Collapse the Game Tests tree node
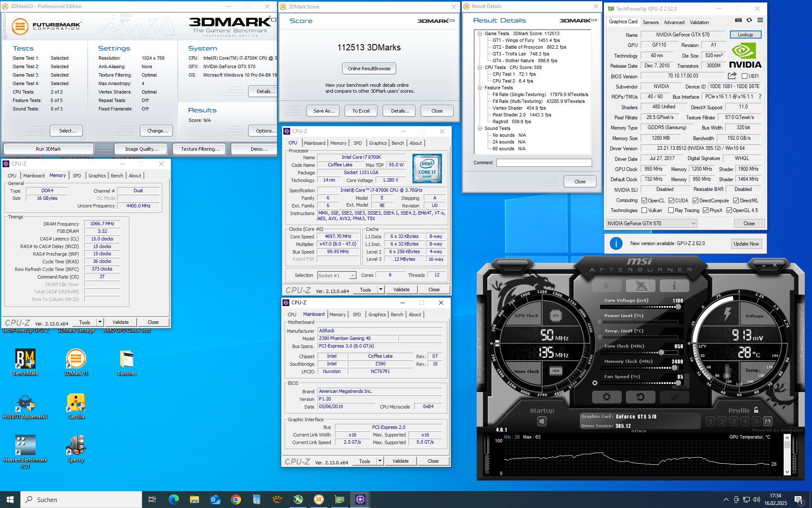Screen dimensions: 812x508 click(x=480, y=33)
